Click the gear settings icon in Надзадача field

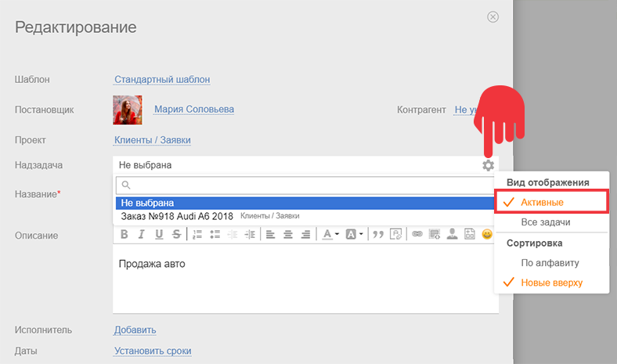tap(489, 165)
